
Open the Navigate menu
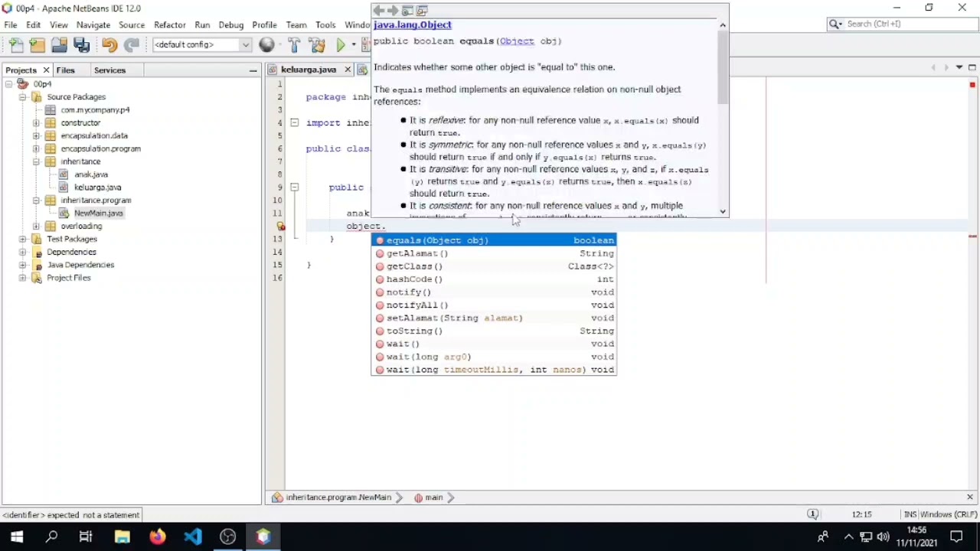click(93, 25)
